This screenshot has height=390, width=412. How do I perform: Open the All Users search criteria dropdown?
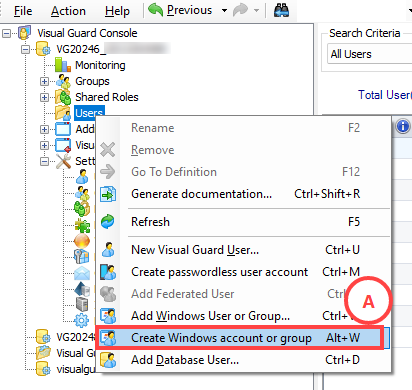coord(370,54)
